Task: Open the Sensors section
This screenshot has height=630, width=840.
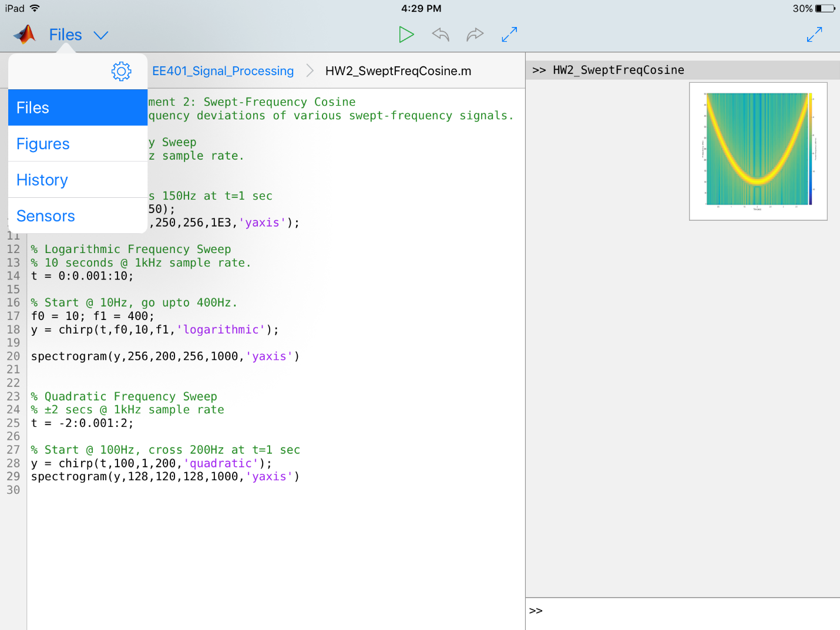Action: pyautogui.click(x=78, y=216)
